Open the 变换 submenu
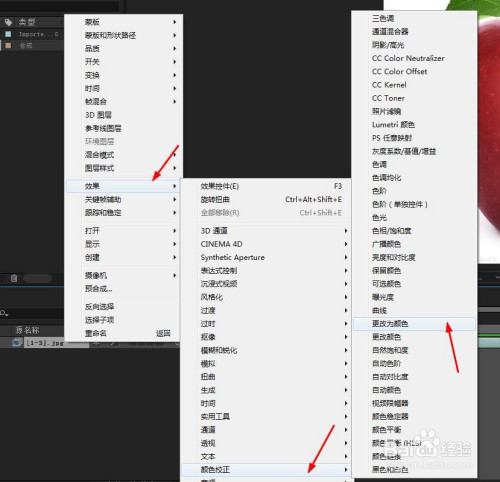 click(x=123, y=75)
